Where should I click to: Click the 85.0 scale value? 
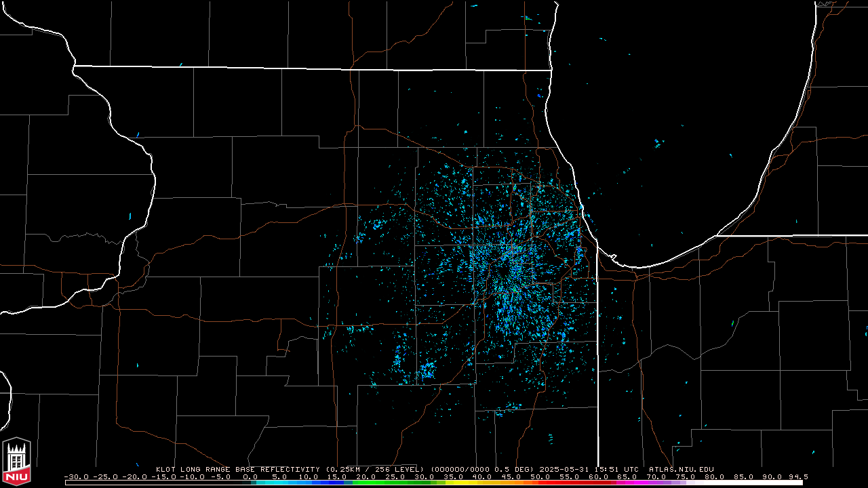point(743,476)
